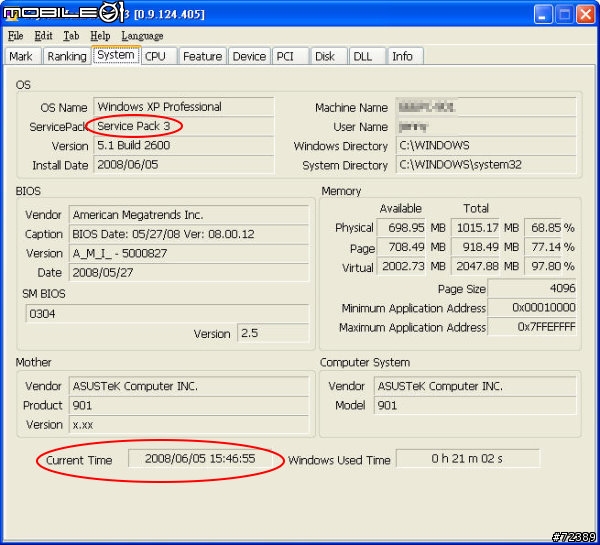
Task: Switch to the CPU tab
Action: [x=158, y=56]
